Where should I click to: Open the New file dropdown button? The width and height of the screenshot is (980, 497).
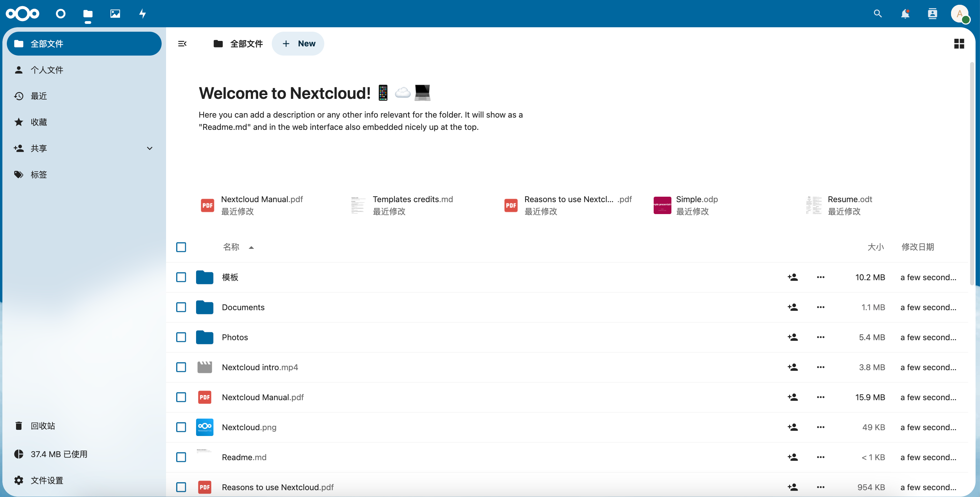tap(298, 44)
